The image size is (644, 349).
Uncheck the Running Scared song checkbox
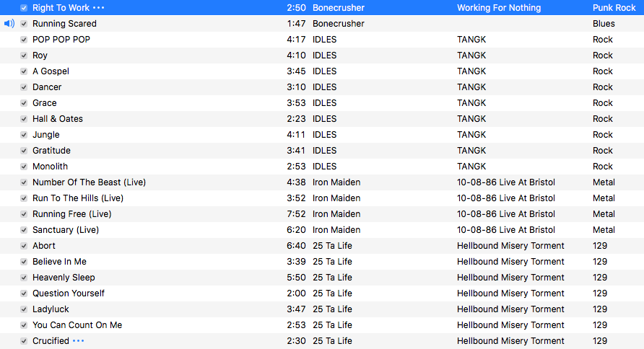tap(24, 24)
